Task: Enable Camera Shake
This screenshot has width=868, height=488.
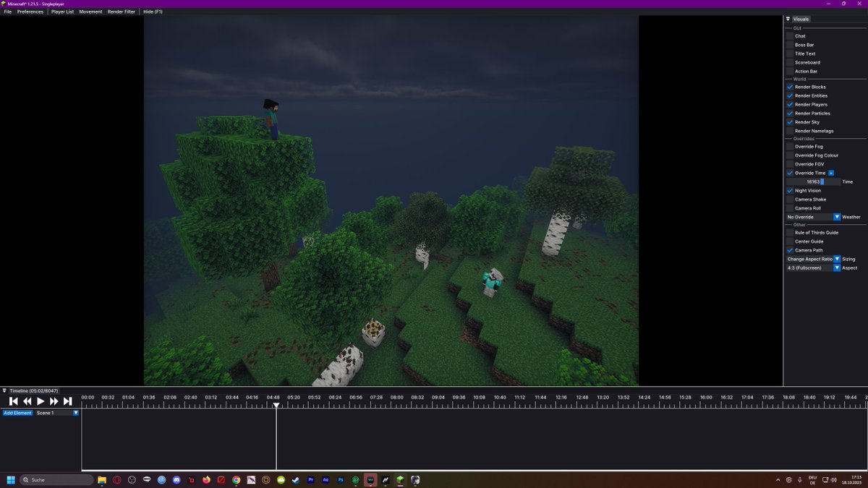Action: pyautogui.click(x=790, y=200)
